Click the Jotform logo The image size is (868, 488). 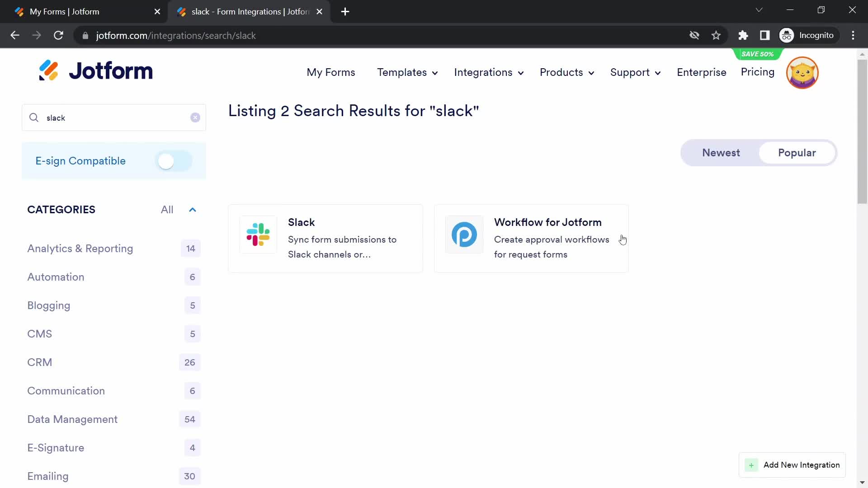[x=96, y=71]
